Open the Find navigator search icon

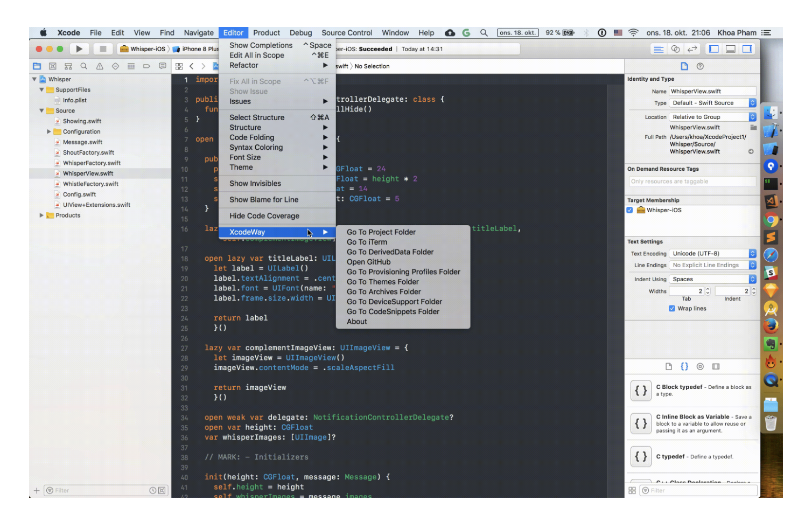pos(84,66)
